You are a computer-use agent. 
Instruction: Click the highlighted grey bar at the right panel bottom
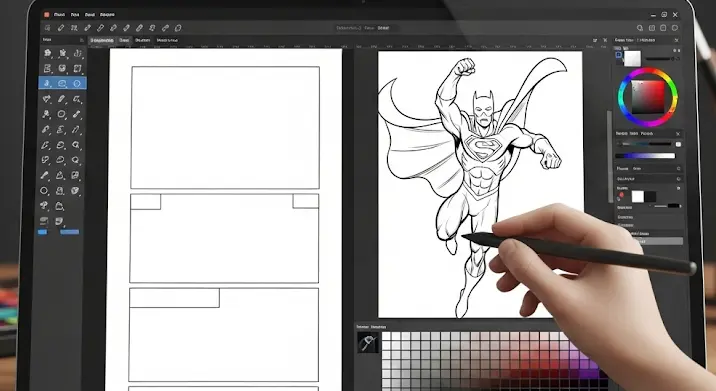coord(658,241)
